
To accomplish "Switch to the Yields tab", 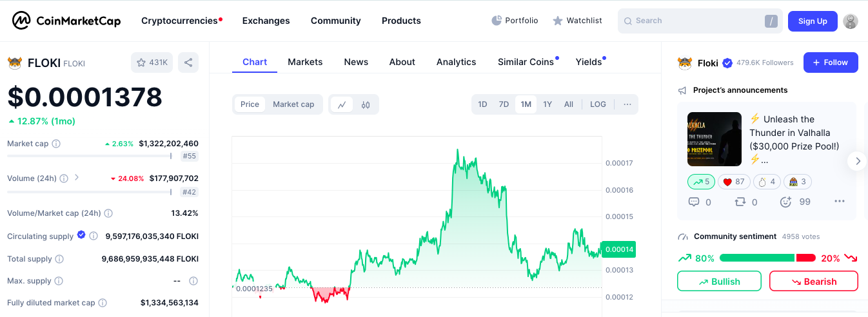I will pyautogui.click(x=589, y=62).
